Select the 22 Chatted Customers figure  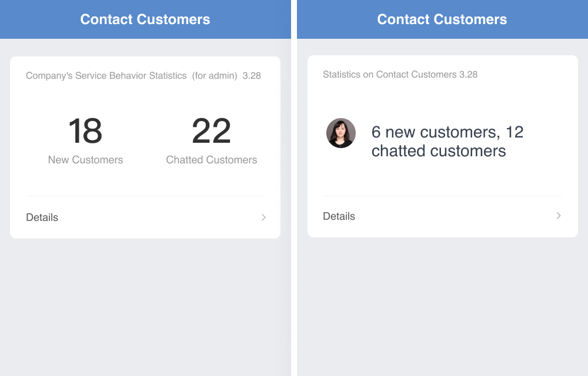click(x=212, y=140)
